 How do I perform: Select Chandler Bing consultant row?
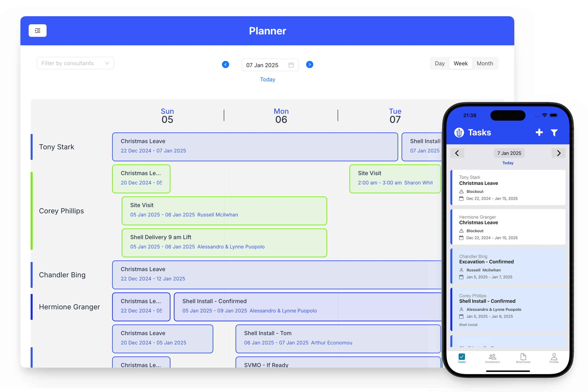(x=62, y=275)
